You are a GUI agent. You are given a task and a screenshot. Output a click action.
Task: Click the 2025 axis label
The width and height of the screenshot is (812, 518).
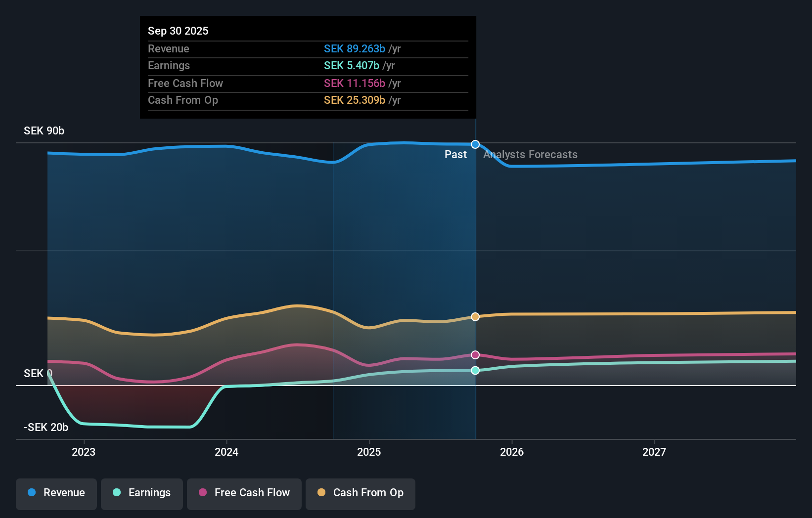pos(369,451)
